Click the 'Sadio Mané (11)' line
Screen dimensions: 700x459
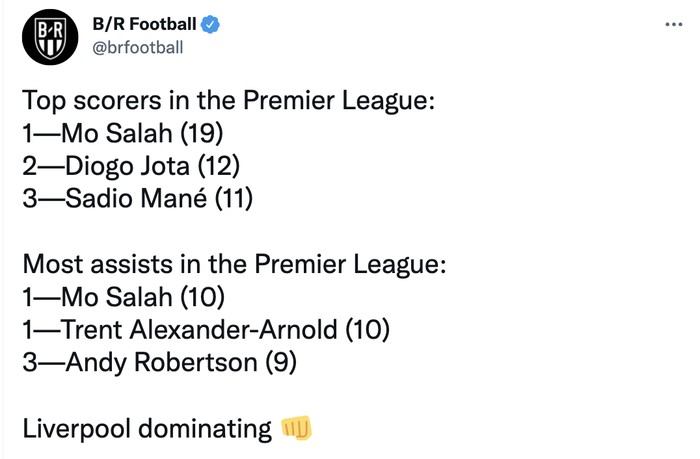[137, 198]
